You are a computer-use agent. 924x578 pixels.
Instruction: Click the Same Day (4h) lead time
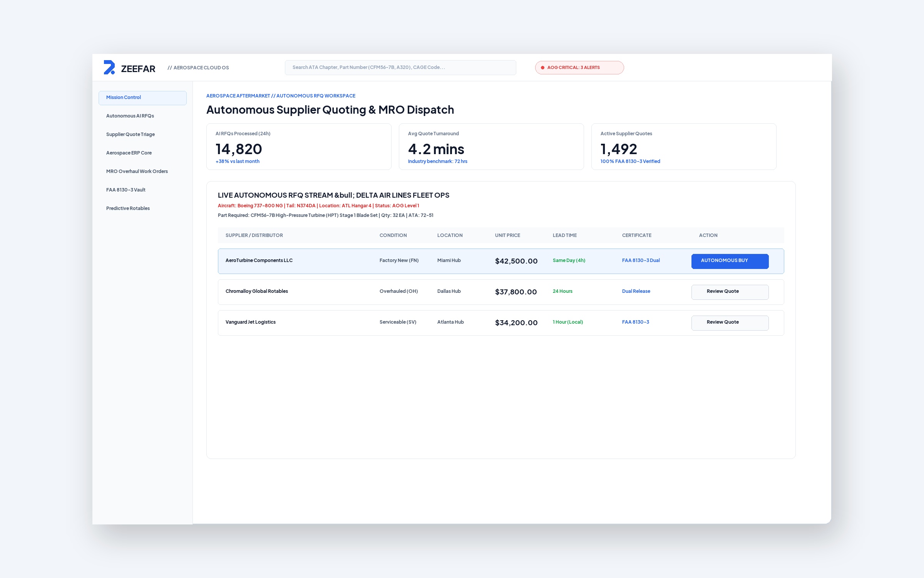click(x=569, y=260)
